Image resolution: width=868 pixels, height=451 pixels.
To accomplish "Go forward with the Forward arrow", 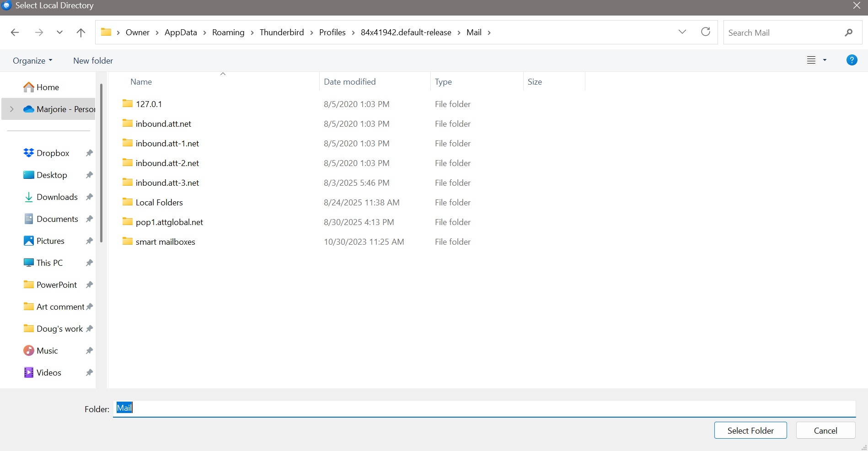I will (x=39, y=32).
